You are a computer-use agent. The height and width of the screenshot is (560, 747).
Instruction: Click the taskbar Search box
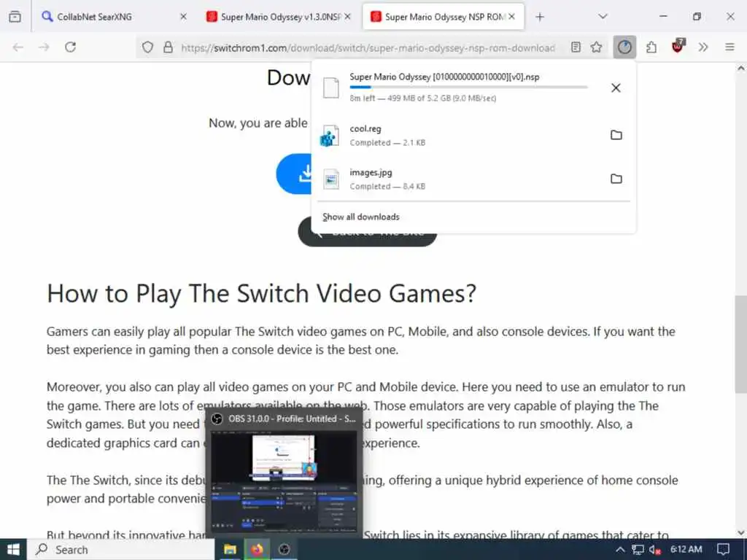point(122,550)
